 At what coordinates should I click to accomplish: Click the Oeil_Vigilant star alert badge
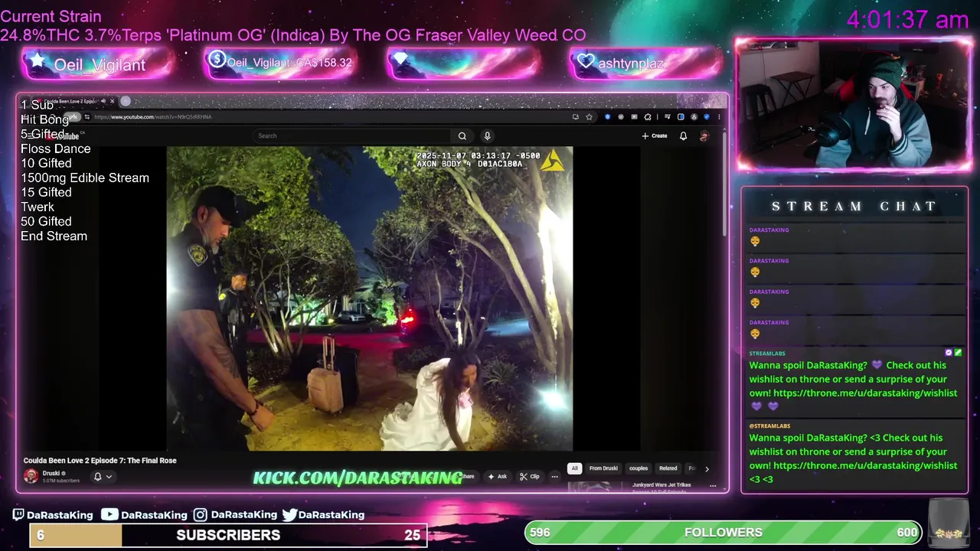coord(98,64)
